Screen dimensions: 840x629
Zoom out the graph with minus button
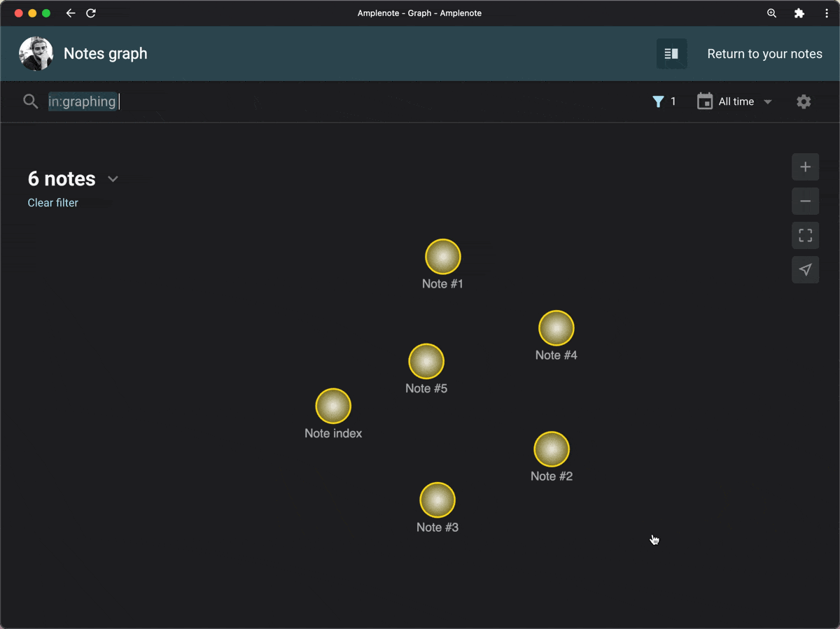806,202
